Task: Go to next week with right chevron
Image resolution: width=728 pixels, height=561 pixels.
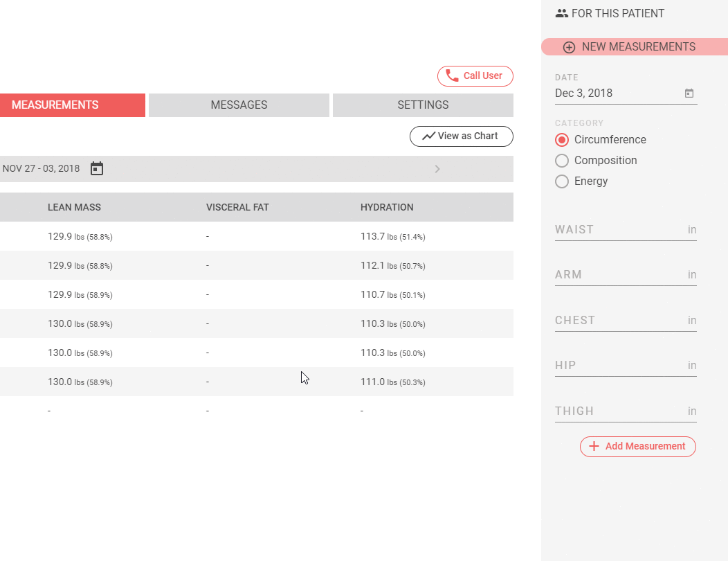Action: [x=437, y=168]
